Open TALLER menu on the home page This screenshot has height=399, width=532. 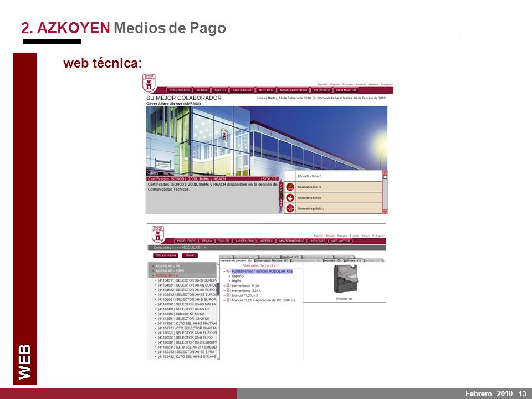point(220,90)
